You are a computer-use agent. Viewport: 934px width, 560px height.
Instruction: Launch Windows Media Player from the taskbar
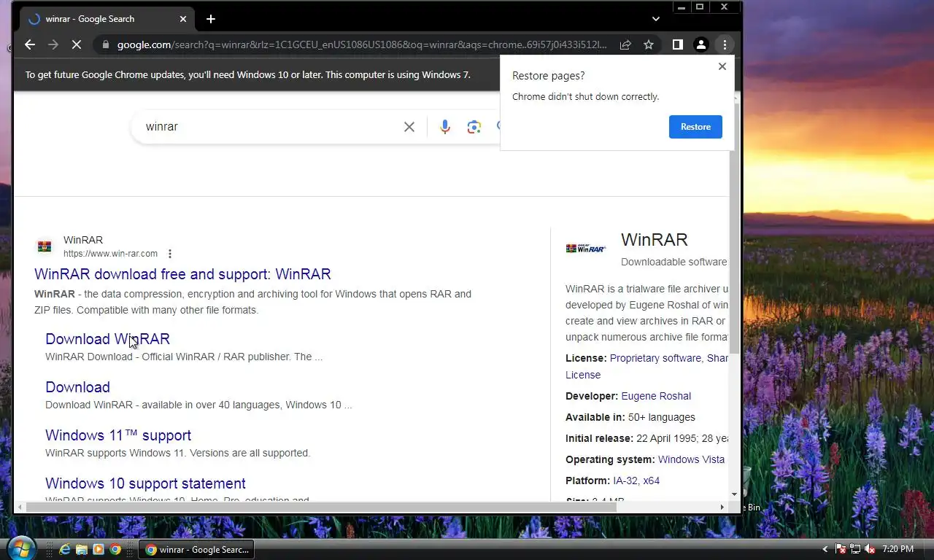99,549
